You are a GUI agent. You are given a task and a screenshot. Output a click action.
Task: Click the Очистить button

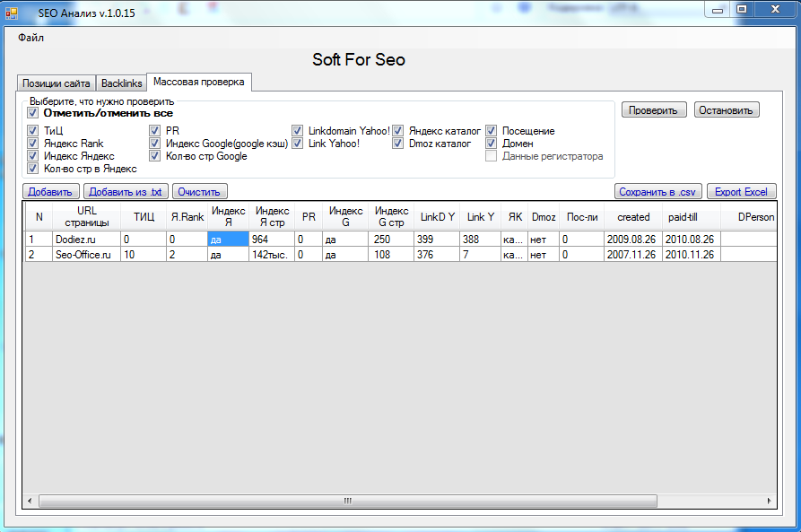pyautogui.click(x=200, y=192)
